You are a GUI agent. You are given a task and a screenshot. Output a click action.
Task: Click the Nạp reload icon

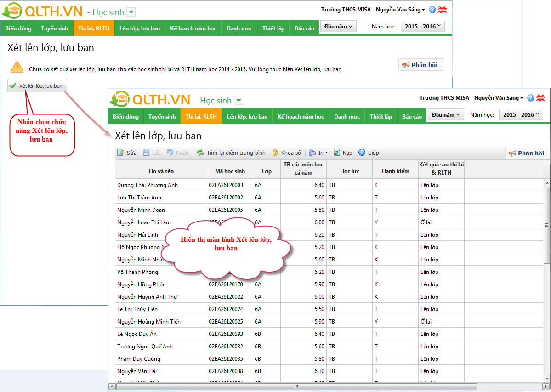337,153
